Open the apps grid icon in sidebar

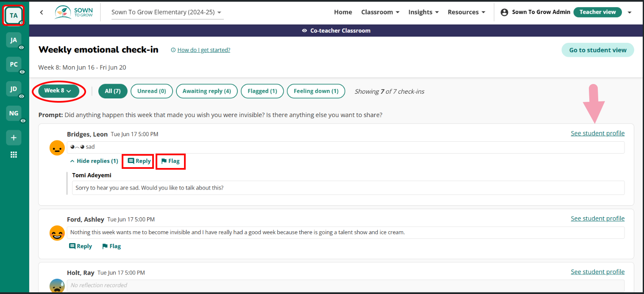(14, 155)
